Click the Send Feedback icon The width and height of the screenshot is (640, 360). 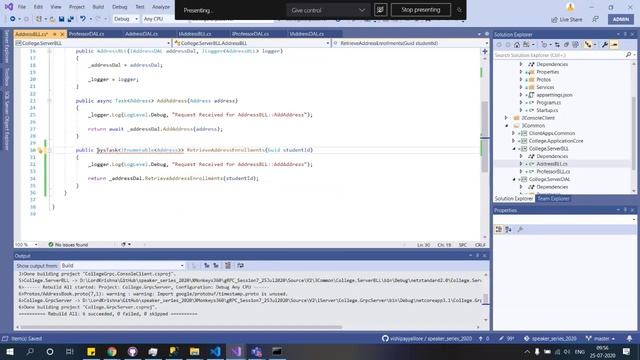(x=596, y=19)
